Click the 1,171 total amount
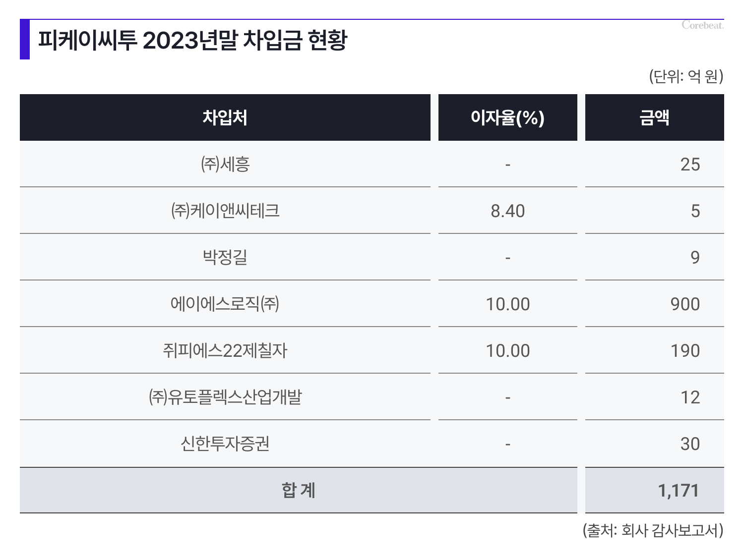This screenshot has width=744, height=560. 679,491
